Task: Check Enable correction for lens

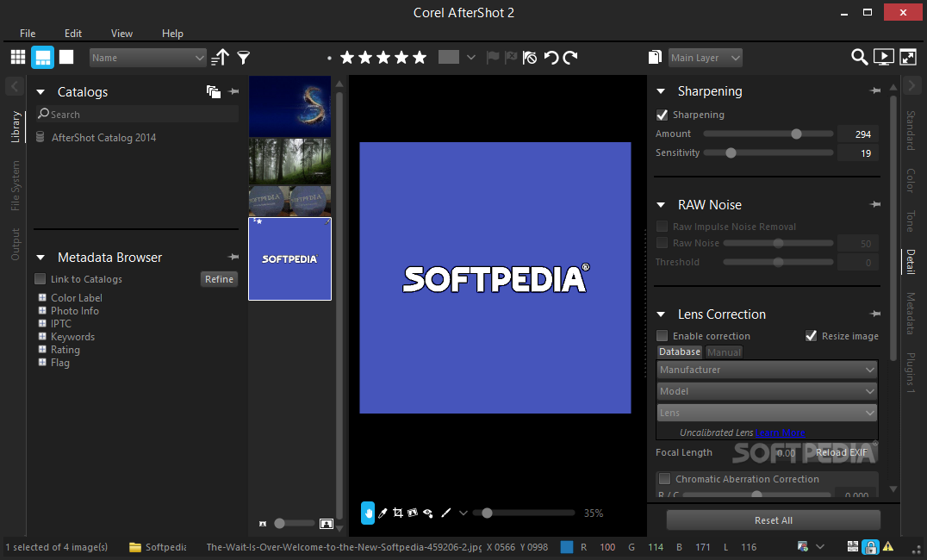Action: tap(663, 336)
